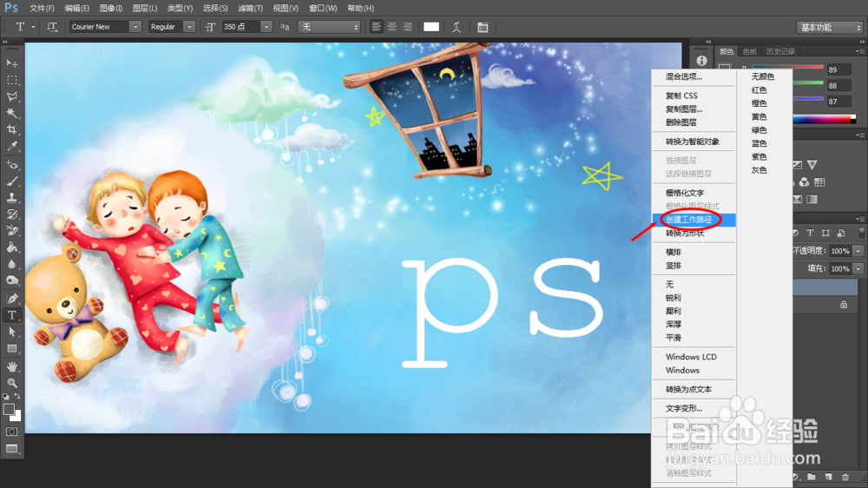This screenshot has width=868, height=488.
Task: Toggle text orientation in options bar
Action: [x=52, y=27]
